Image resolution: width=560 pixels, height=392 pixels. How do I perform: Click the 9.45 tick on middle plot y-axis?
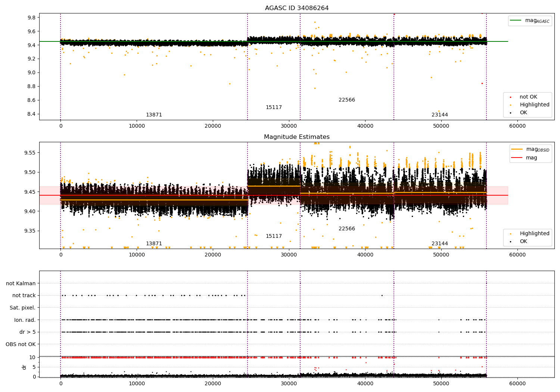(x=30, y=192)
